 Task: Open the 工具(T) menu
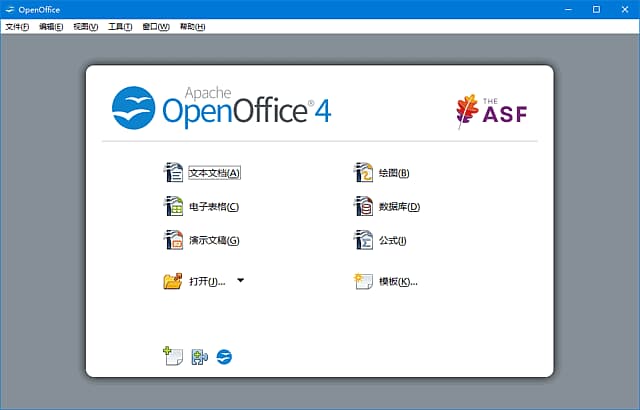tap(120, 27)
